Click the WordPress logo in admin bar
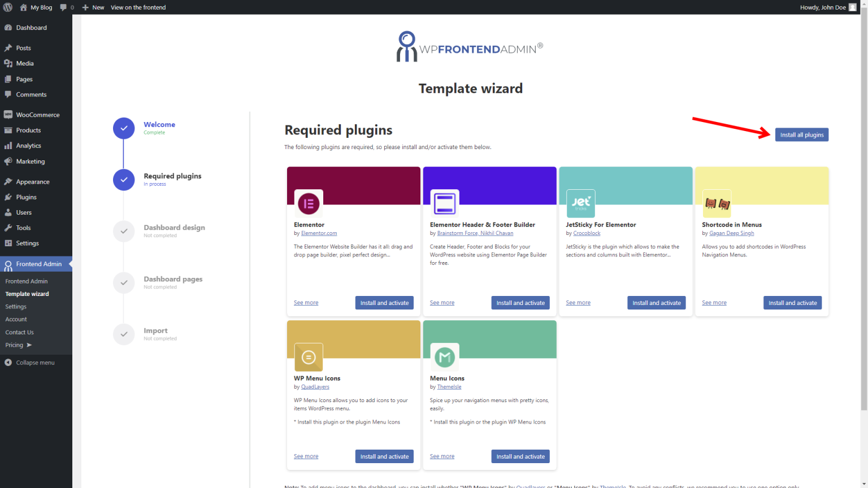 pos(8,7)
